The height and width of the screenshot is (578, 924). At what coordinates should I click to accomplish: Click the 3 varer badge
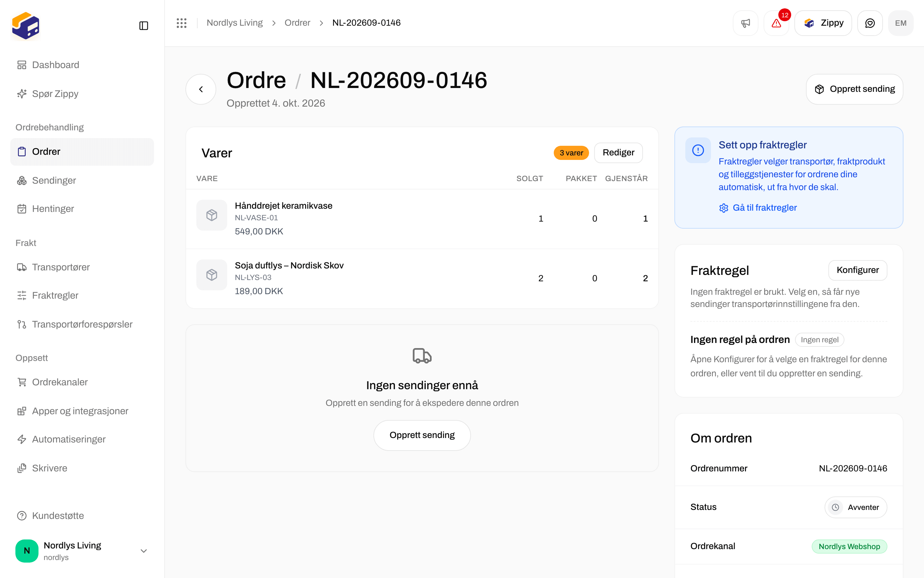click(571, 153)
